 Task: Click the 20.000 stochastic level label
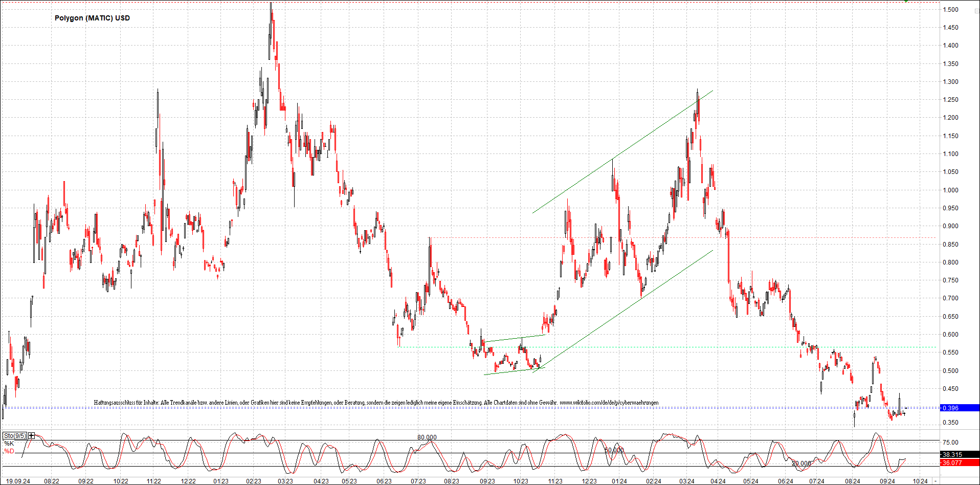pyautogui.click(x=801, y=464)
